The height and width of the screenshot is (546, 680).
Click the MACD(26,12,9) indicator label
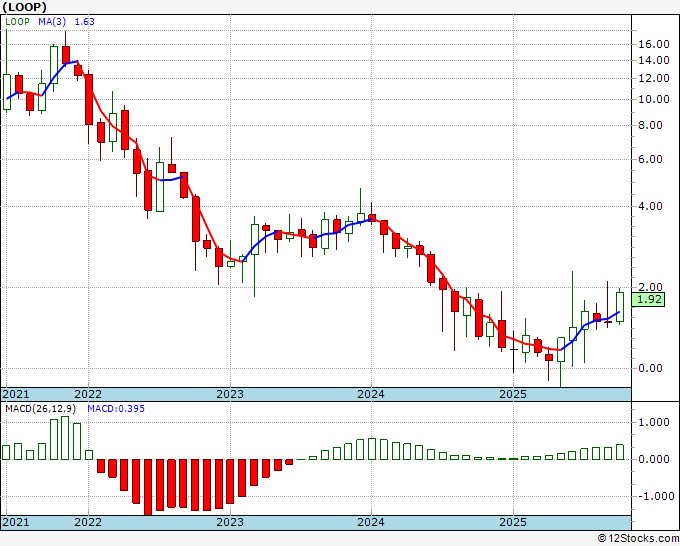click(x=41, y=409)
